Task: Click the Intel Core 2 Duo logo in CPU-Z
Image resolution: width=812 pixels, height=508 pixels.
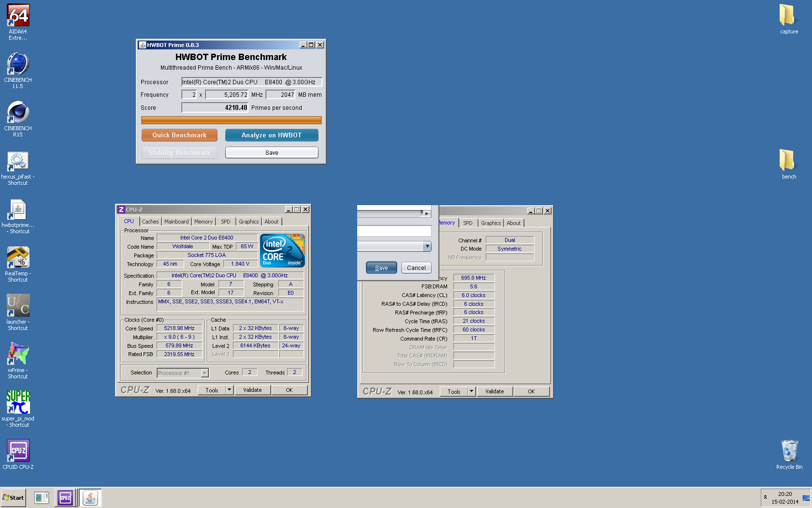Action: click(x=282, y=251)
